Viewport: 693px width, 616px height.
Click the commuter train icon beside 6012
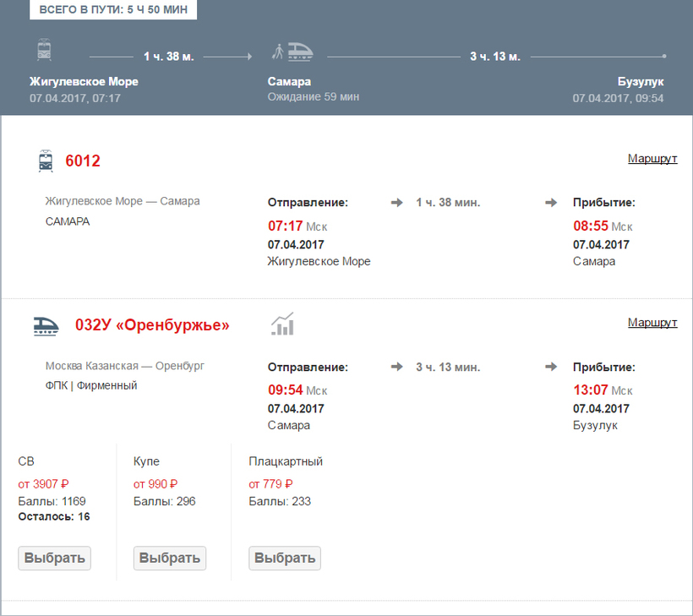tap(46, 161)
